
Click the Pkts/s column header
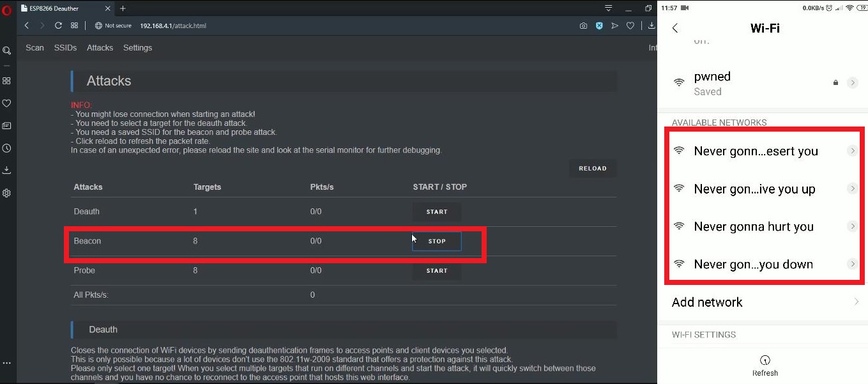pyautogui.click(x=322, y=187)
